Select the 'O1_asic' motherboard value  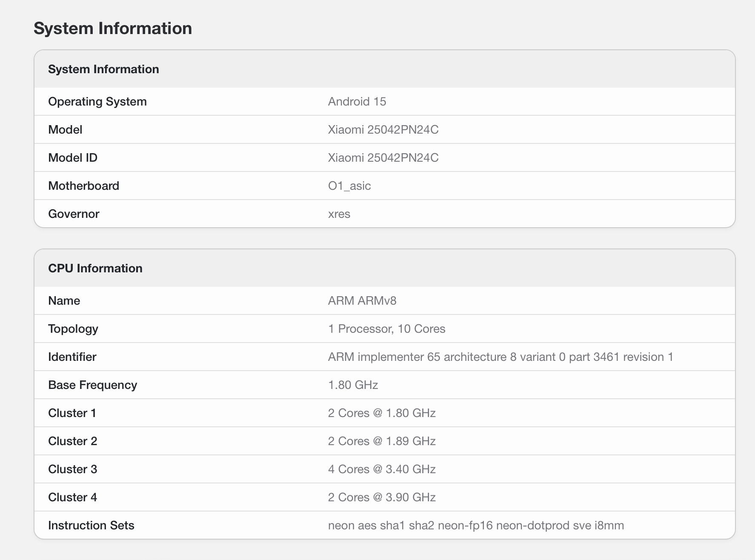click(349, 186)
